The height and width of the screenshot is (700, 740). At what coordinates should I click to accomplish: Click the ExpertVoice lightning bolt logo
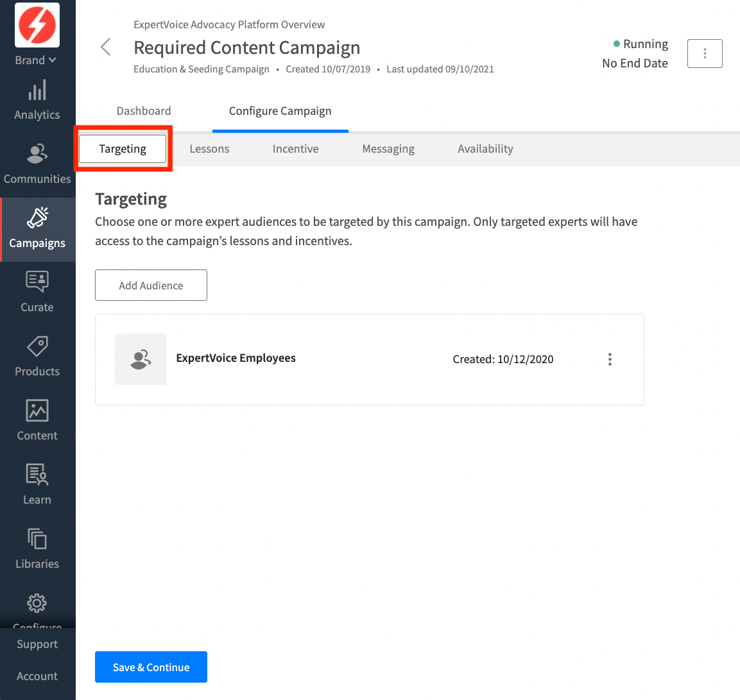pyautogui.click(x=37, y=25)
